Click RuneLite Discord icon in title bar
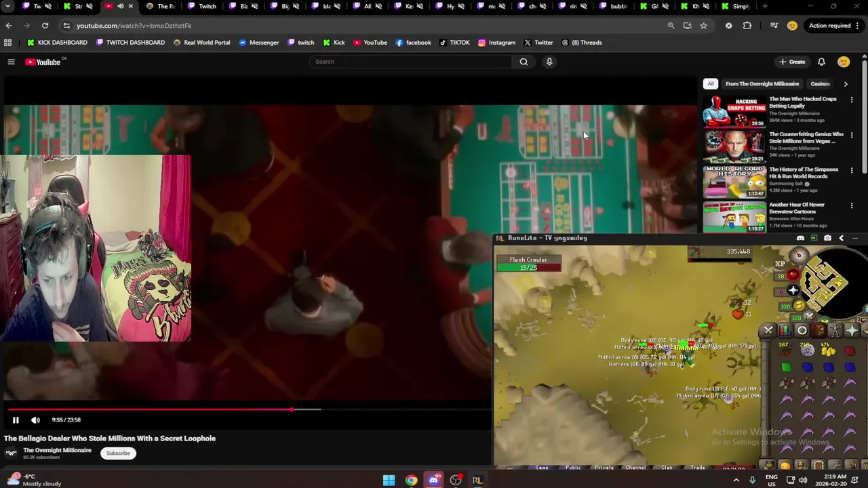 click(x=800, y=238)
